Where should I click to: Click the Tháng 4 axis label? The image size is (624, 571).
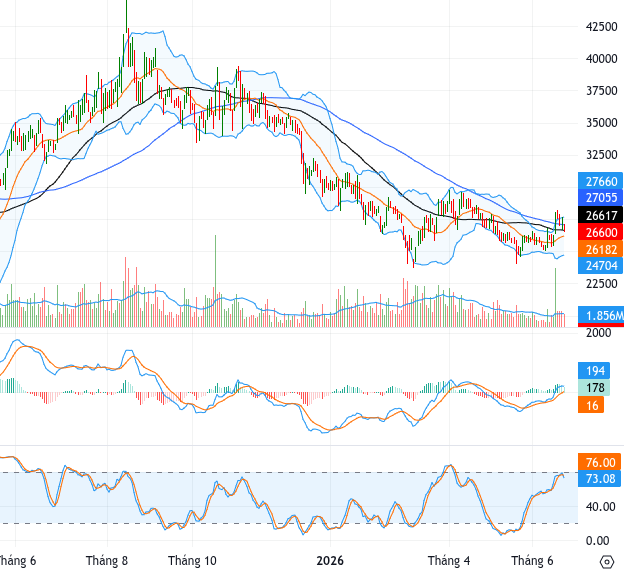click(449, 561)
